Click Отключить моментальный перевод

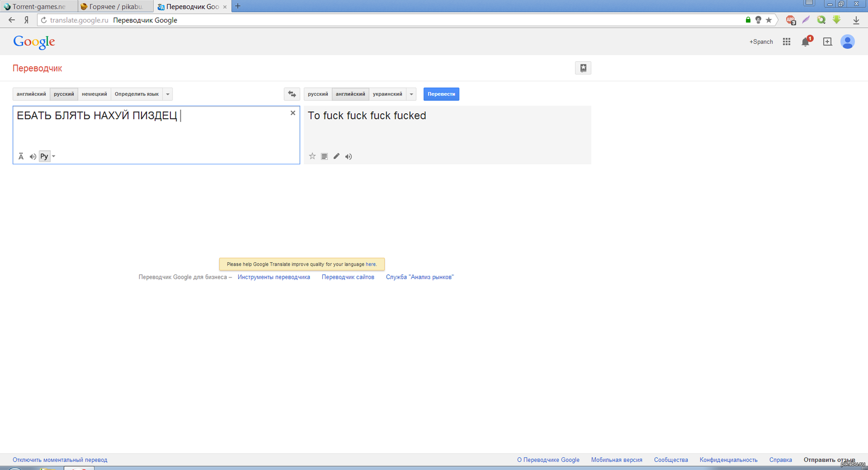pos(60,460)
